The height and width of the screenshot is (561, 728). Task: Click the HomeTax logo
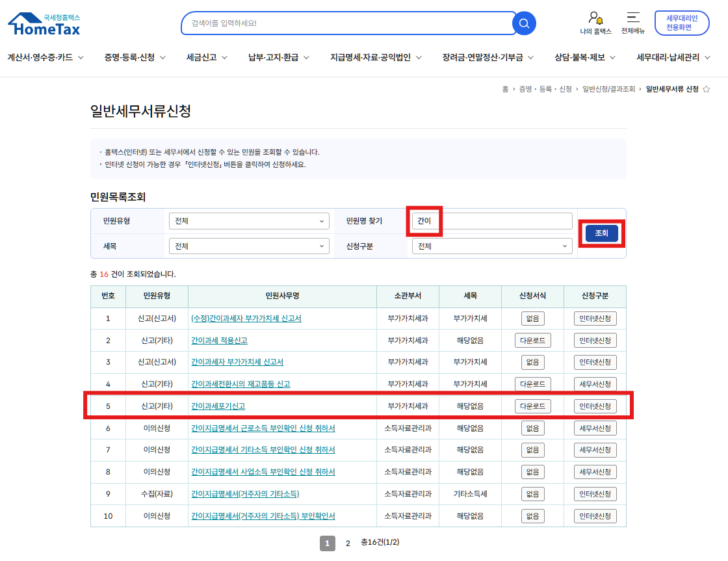[44, 24]
